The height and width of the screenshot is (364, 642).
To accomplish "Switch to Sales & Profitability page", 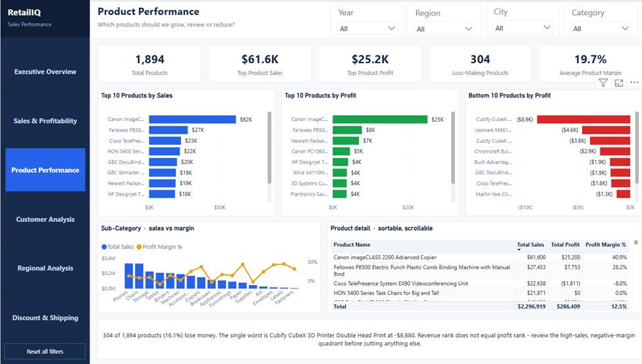I will [45, 121].
